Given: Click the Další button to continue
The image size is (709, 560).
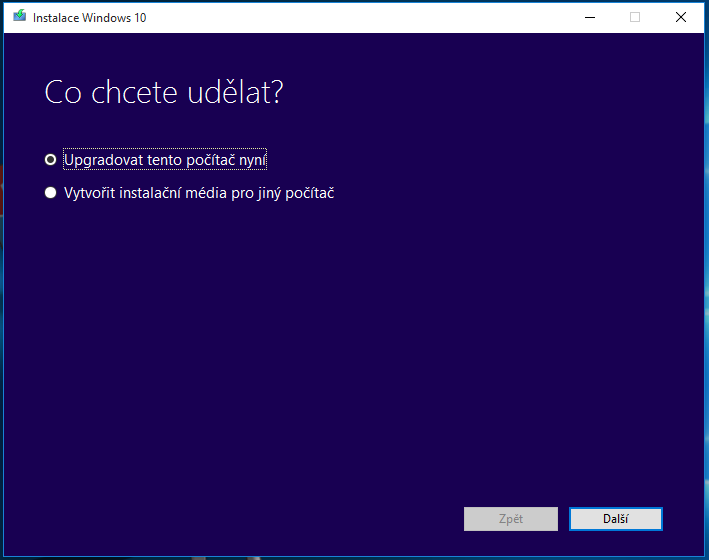Looking at the screenshot, I should tap(615, 519).
